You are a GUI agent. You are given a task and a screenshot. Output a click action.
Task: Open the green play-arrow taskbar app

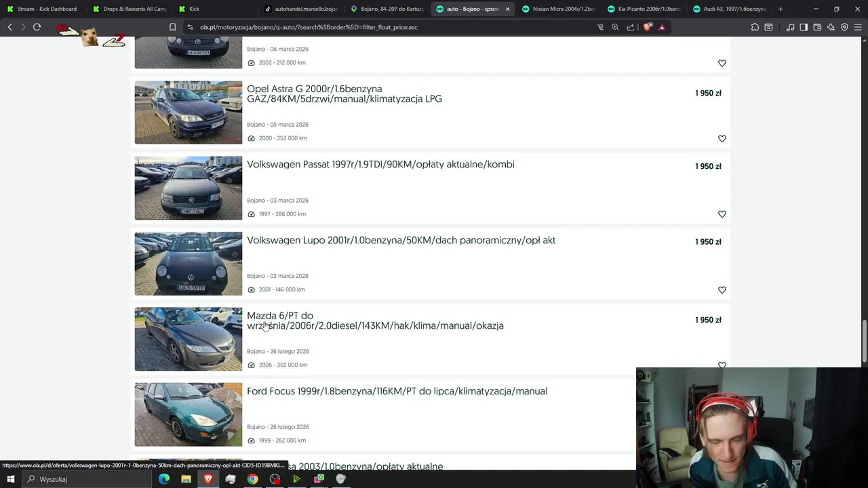pyautogui.click(x=296, y=479)
